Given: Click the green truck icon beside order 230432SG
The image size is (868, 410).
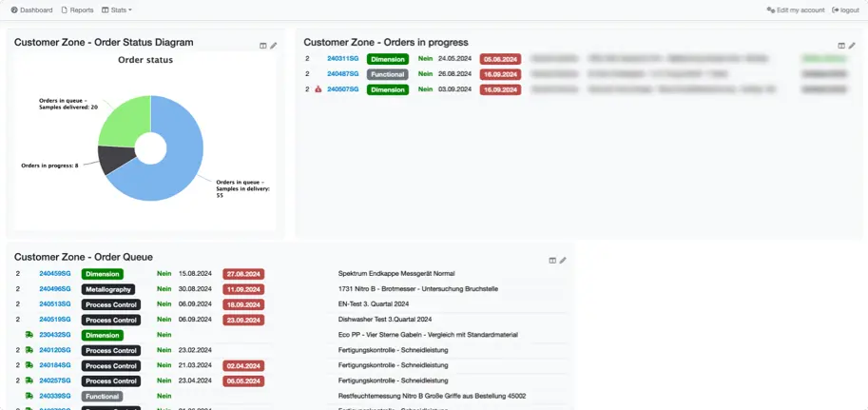Looking at the screenshot, I should pyautogui.click(x=29, y=335).
